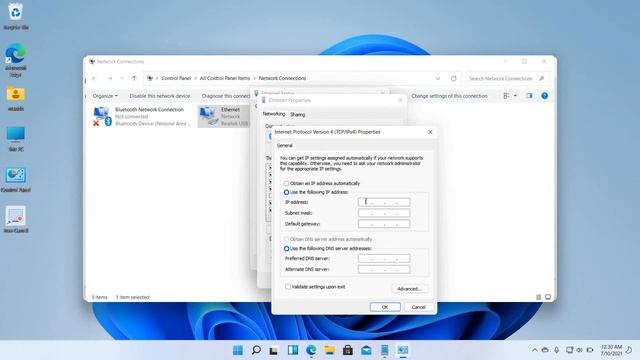The width and height of the screenshot is (640, 360).
Task: Cancel the IPv4 Properties dialog
Action: click(x=418, y=307)
